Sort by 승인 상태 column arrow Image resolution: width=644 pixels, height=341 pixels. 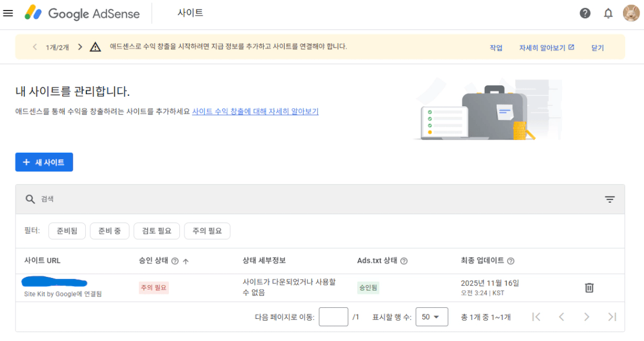186,261
